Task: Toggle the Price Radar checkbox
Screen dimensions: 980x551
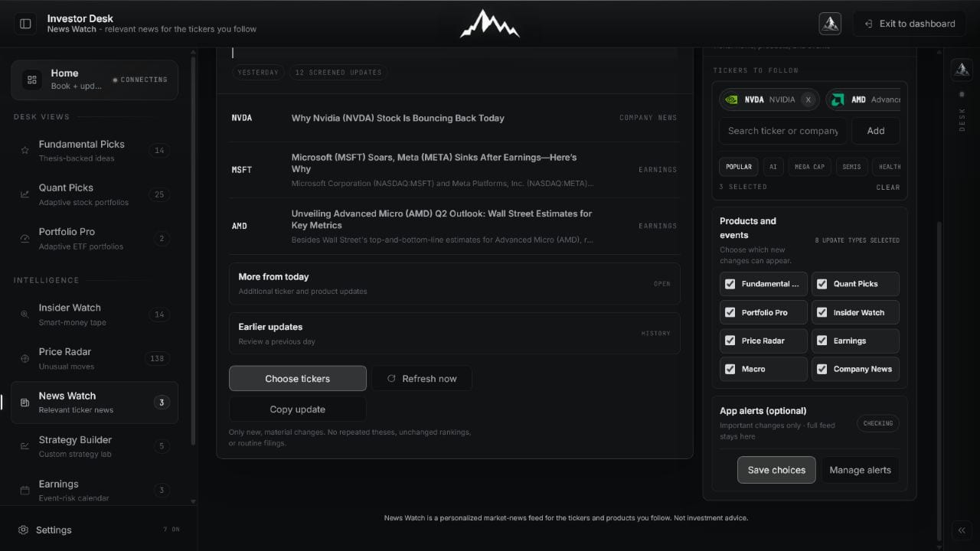Action: point(730,341)
